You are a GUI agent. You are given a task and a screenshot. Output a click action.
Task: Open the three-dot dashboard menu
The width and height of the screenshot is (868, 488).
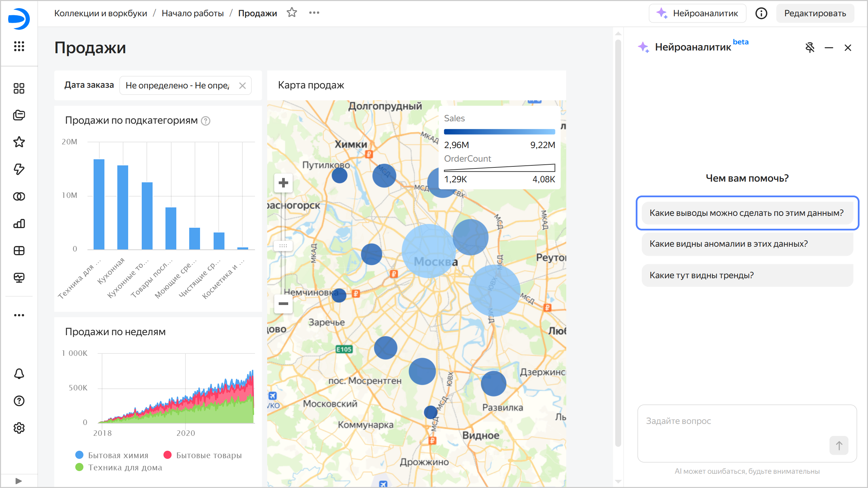tap(314, 13)
